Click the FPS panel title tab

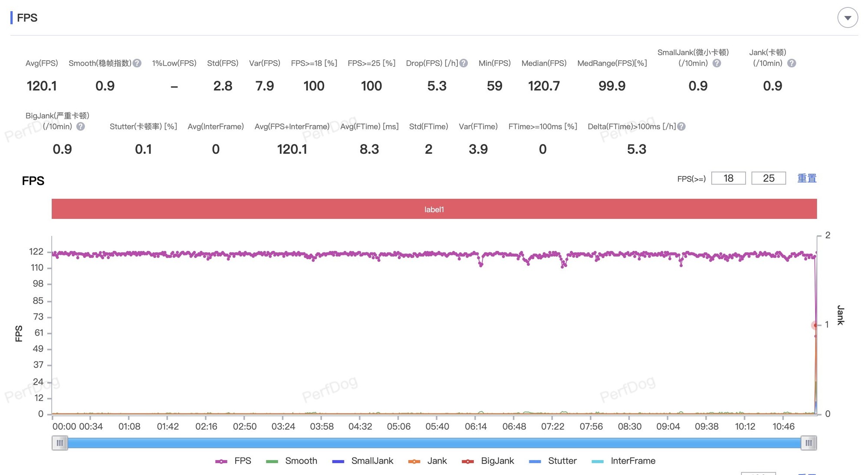point(28,17)
